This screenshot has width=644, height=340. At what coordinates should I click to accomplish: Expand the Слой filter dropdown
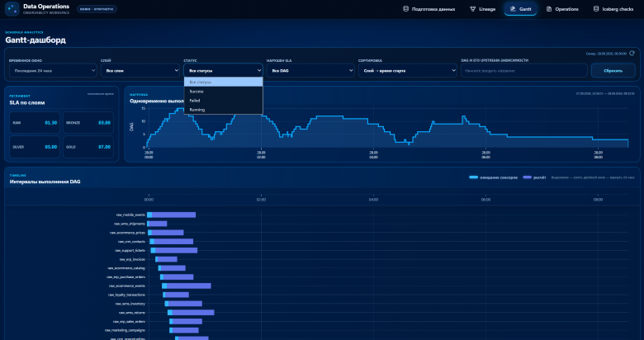[140, 71]
